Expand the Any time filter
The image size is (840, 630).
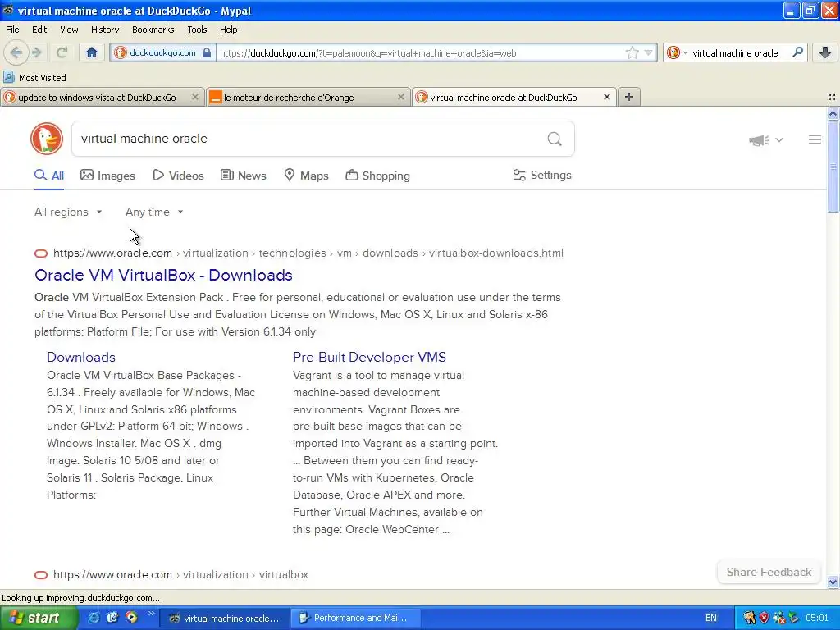click(x=154, y=212)
